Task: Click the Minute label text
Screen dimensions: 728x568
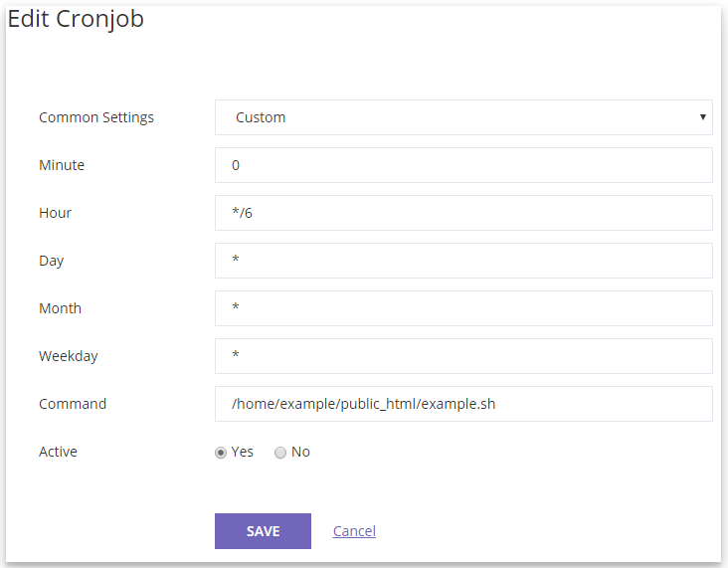Action: (x=62, y=165)
